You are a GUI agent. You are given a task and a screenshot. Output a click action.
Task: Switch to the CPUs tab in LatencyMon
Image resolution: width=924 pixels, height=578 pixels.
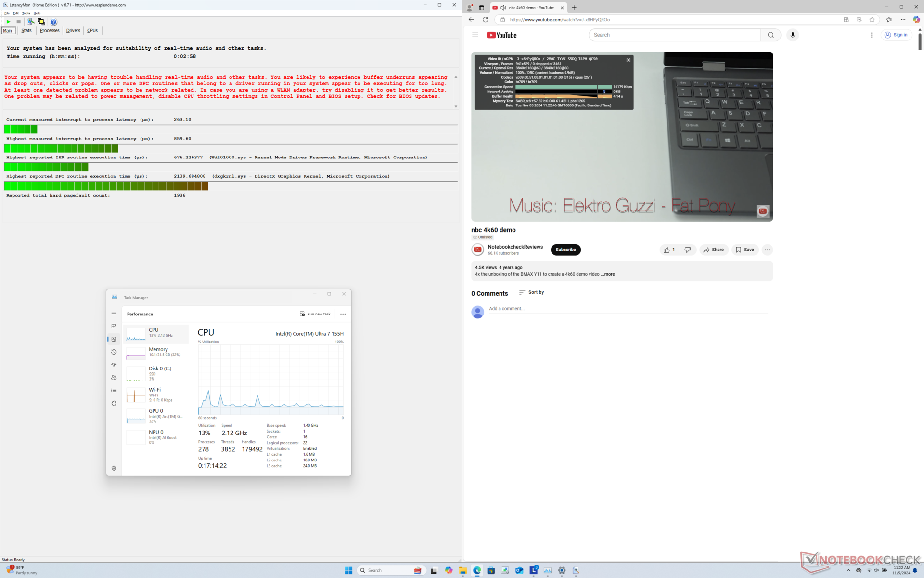92,30
